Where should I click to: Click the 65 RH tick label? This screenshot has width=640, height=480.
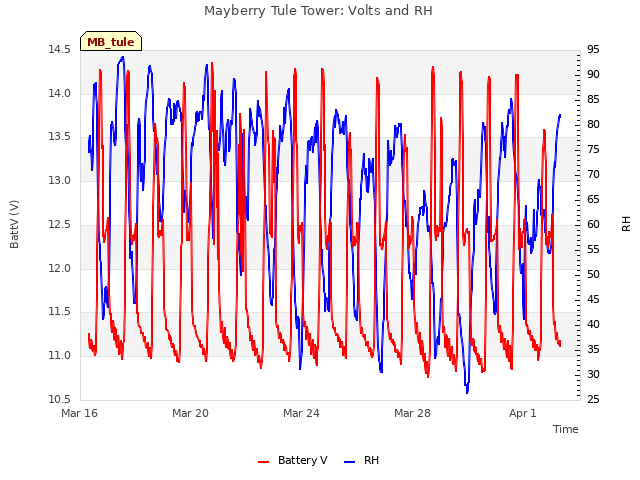593,199
